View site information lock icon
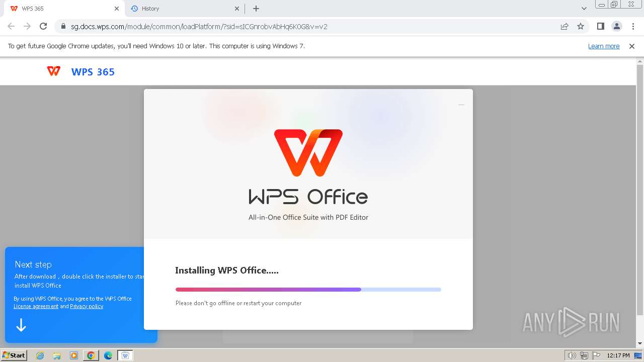Viewport: 644px width, 362px height. tap(63, 27)
